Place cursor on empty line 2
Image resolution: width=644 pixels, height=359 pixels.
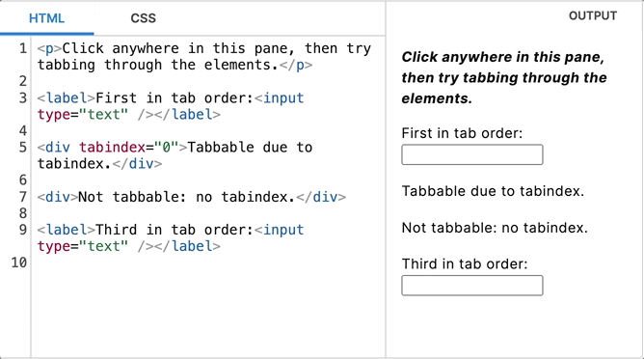tap(205, 81)
